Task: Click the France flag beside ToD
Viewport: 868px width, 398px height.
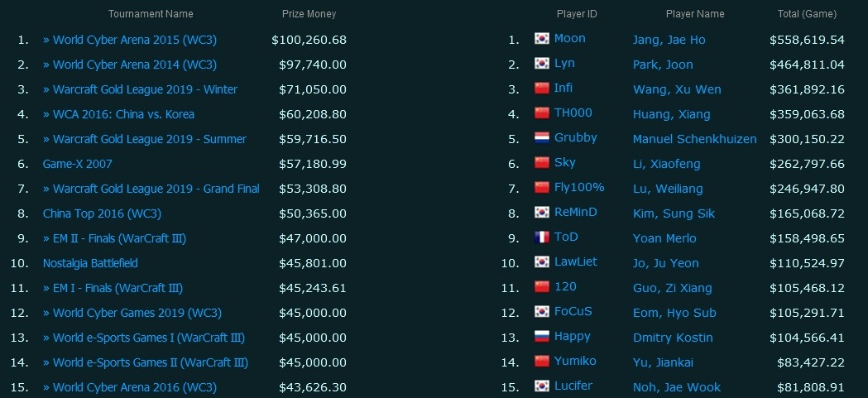Action: (x=541, y=237)
